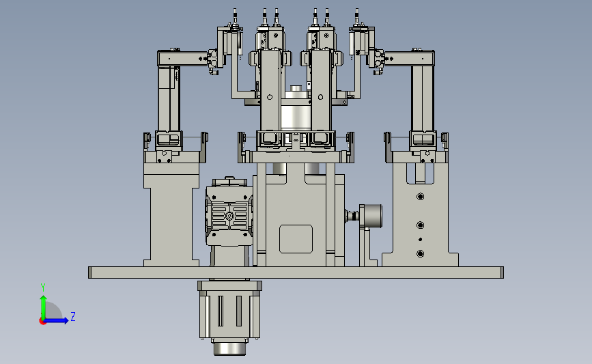This screenshot has width=592, height=364.
Task: Select the long horizontal base plate
Action: [x=296, y=272]
